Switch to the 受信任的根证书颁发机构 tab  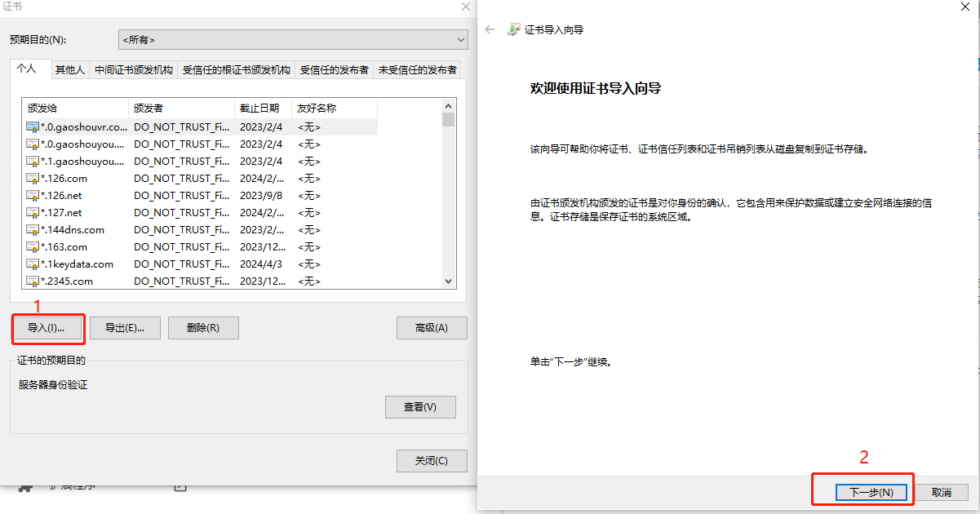(x=237, y=69)
